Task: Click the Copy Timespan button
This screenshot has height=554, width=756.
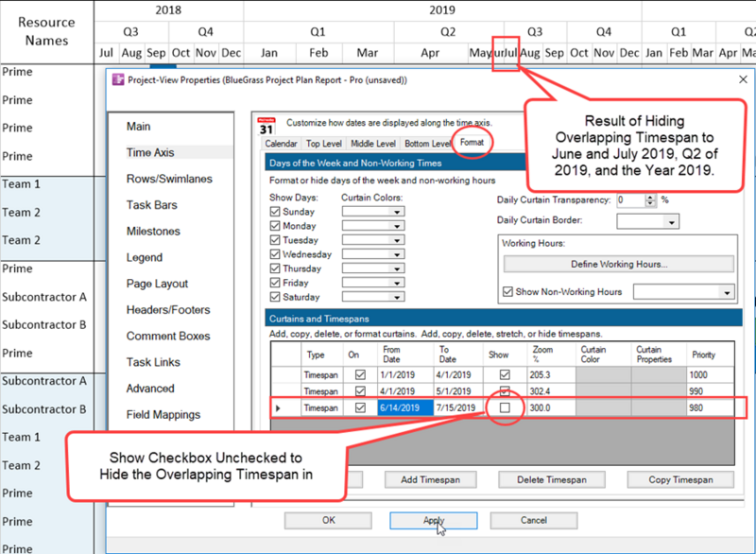Action: (x=680, y=479)
